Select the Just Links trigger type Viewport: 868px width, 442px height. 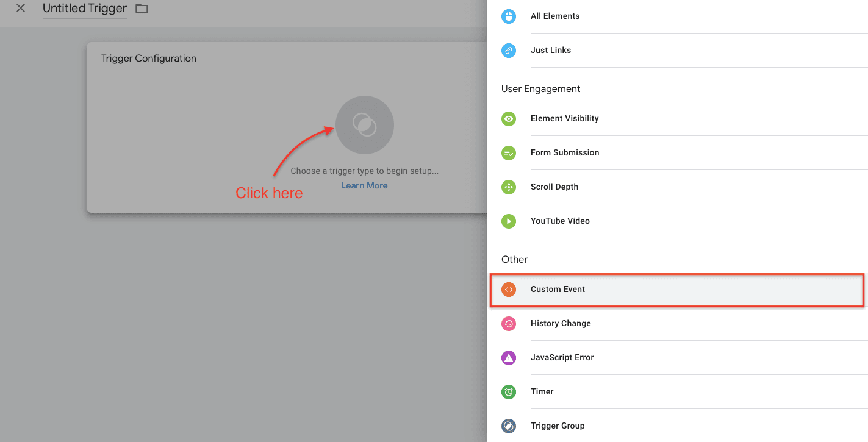click(x=677, y=51)
